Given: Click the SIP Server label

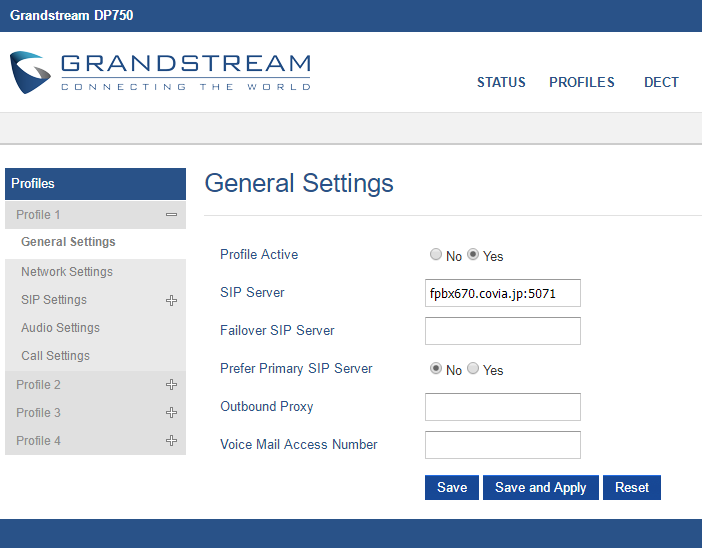Looking at the screenshot, I should 252,292.
